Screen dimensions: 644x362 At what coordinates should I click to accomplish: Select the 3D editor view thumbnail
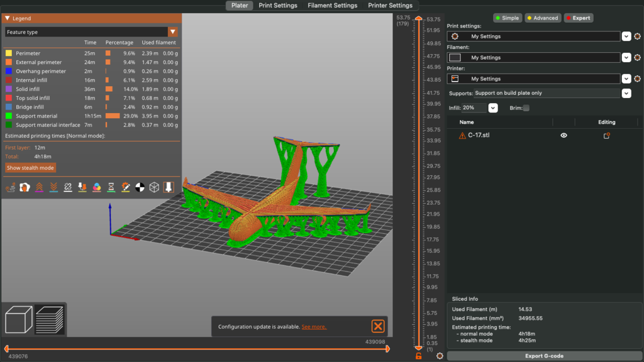point(18,321)
